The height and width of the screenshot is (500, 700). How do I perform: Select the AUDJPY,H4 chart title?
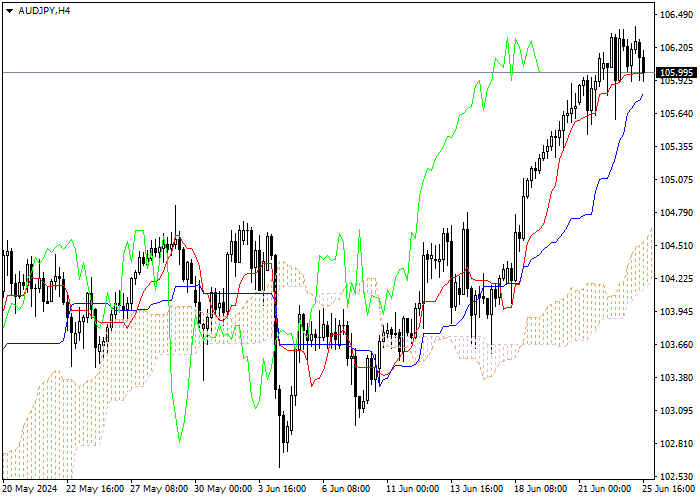pos(44,11)
